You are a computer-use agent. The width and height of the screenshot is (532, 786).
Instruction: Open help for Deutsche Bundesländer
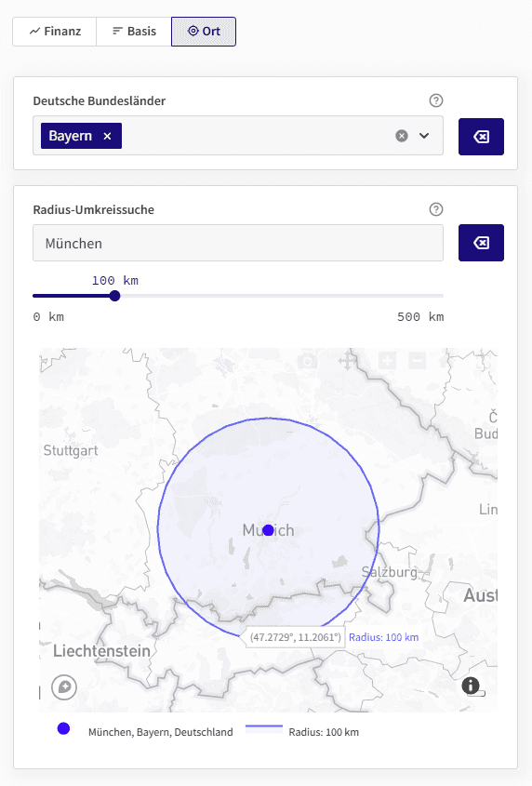coord(436,100)
